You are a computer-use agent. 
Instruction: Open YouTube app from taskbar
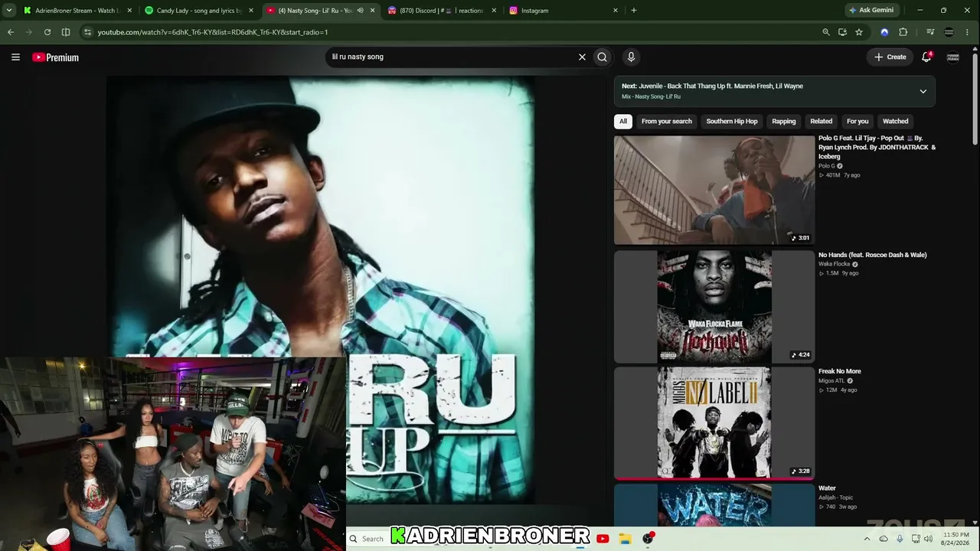point(603,539)
